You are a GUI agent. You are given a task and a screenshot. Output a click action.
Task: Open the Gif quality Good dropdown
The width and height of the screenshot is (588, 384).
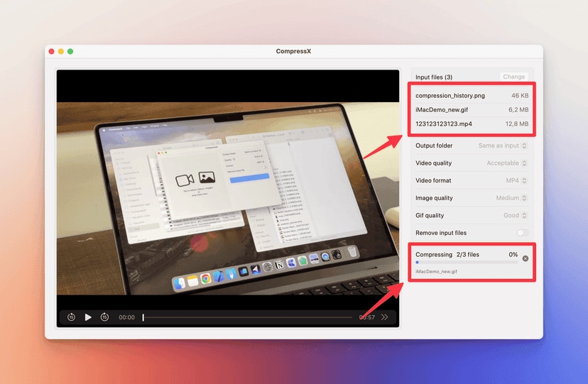pyautogui.click(x=516, y=215)
